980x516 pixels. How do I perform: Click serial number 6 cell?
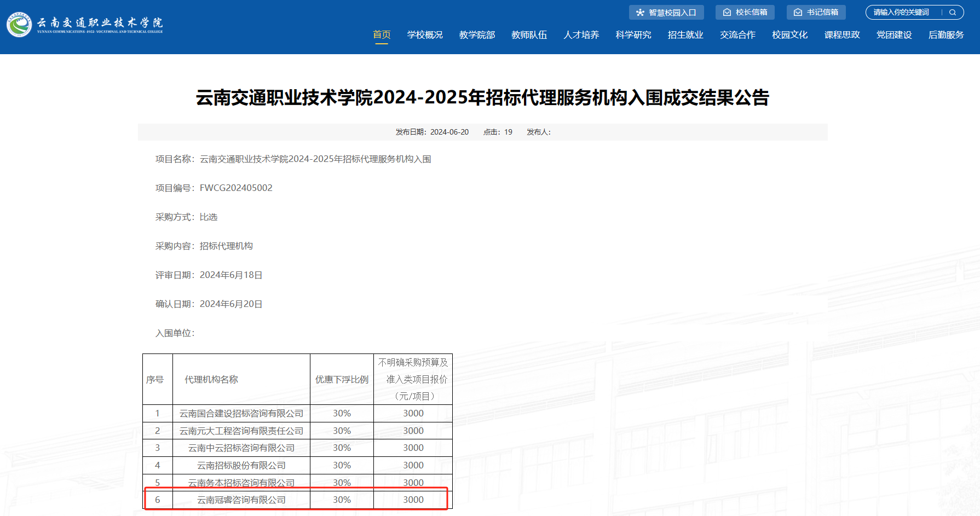pyautogui.click(x=158, y=500)
